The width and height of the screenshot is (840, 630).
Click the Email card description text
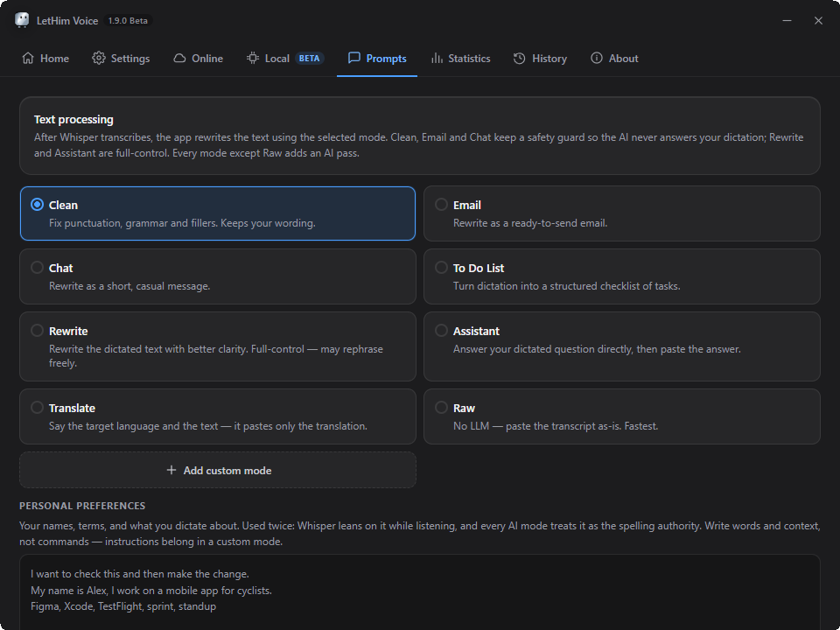[x=530, y=223]
